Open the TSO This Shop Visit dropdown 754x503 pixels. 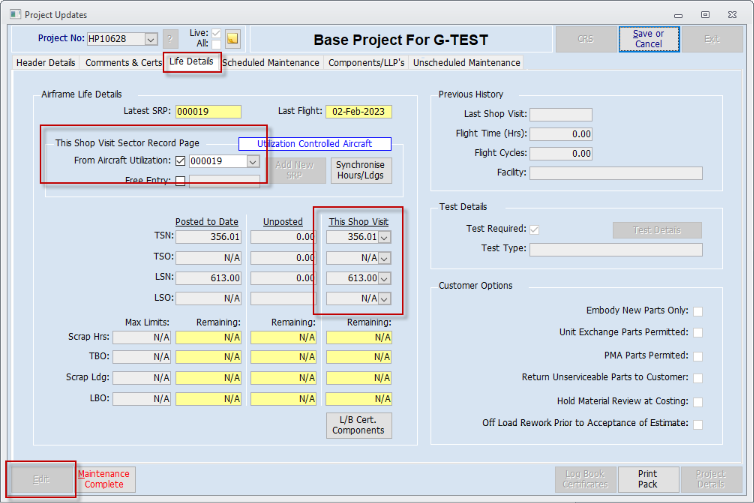pos(385,259)
